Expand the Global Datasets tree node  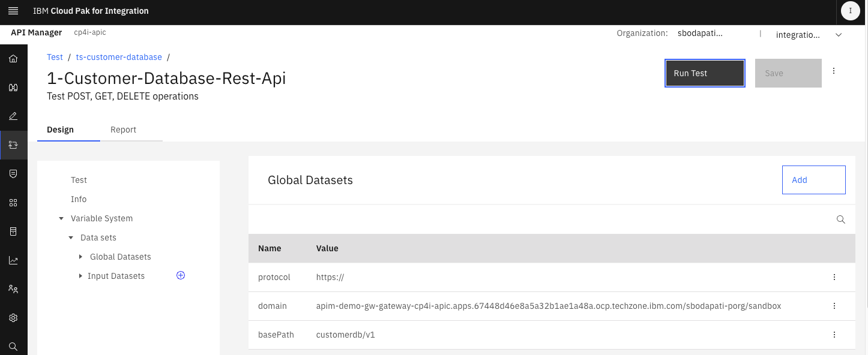tap(80, 257)
